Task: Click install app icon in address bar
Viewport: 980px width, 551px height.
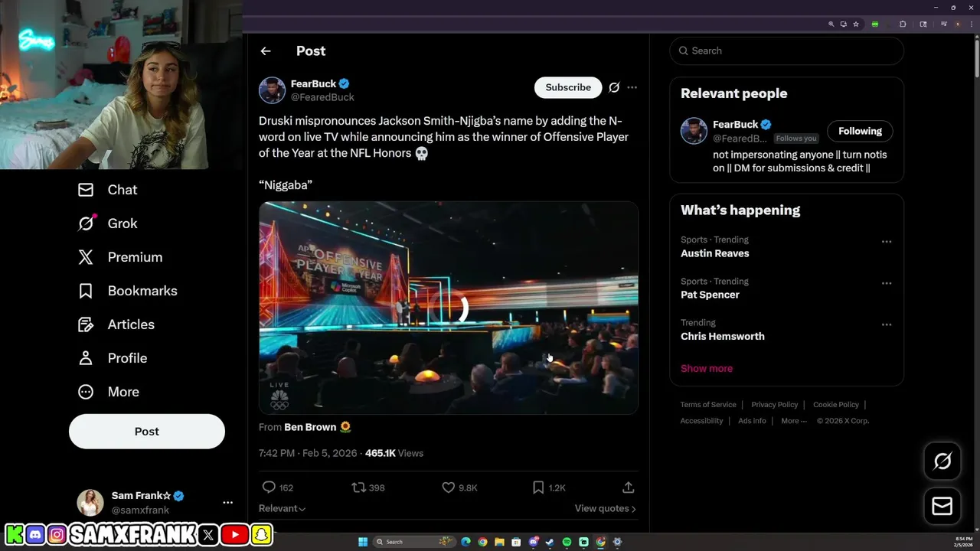Action: click(x=844, y=24)
